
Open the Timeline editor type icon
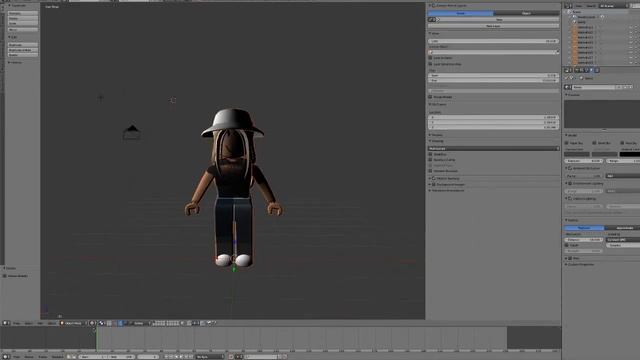point(6,357)
